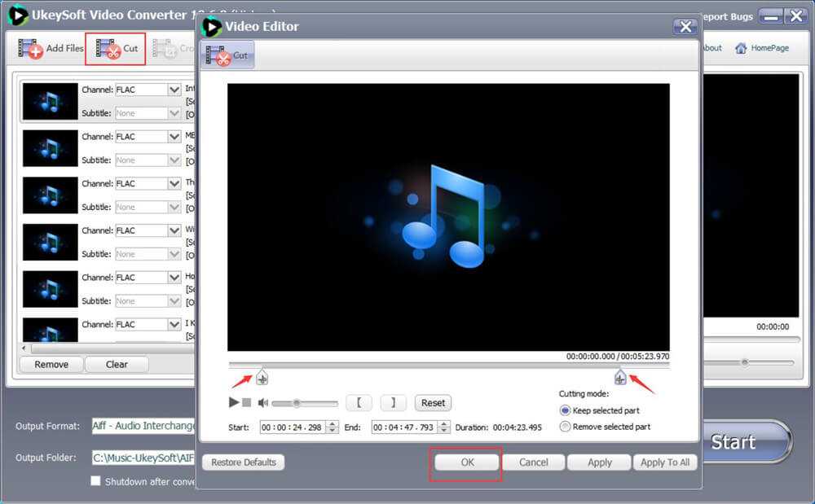Select the Remove selected part option

click(x=566, y=427)
